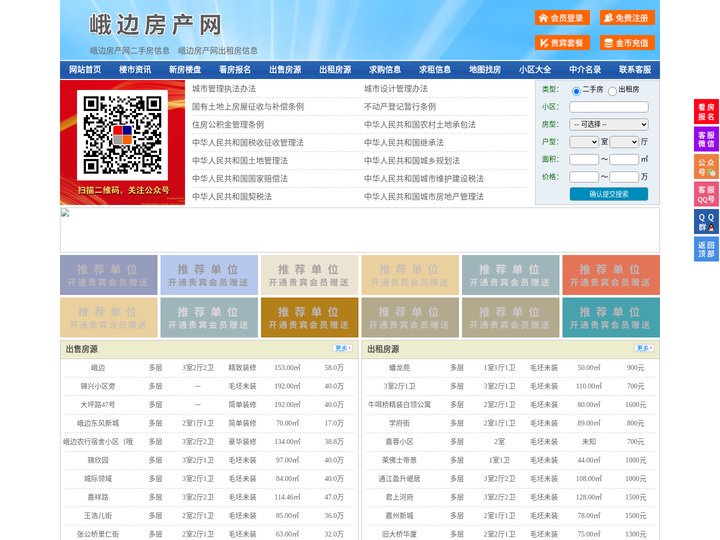Open the 城市管理执法办法 link
Image resolution: width=720 pixels, height=540 pixels.
pyautogui.click(x=224, y=89)
